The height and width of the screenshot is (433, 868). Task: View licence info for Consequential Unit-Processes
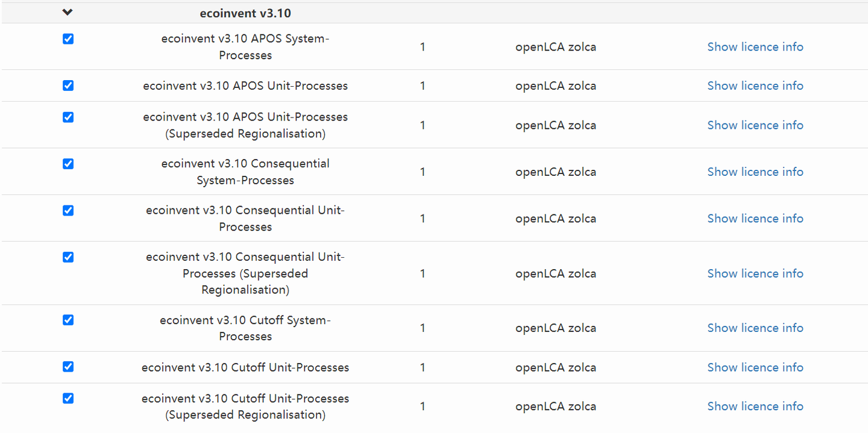point(755,219)
